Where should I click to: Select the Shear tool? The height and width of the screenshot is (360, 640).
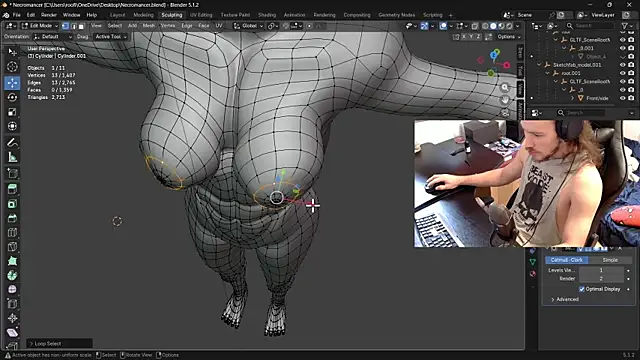click(x=12, y=333)
